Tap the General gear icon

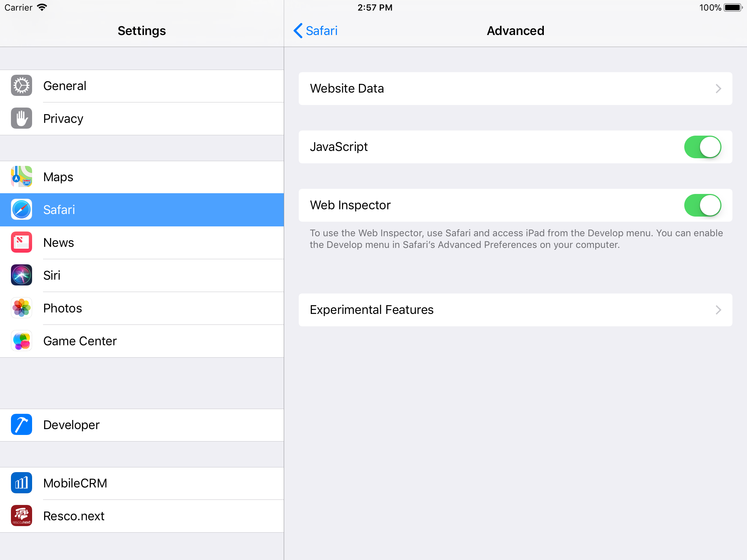(x=22, y=86)
